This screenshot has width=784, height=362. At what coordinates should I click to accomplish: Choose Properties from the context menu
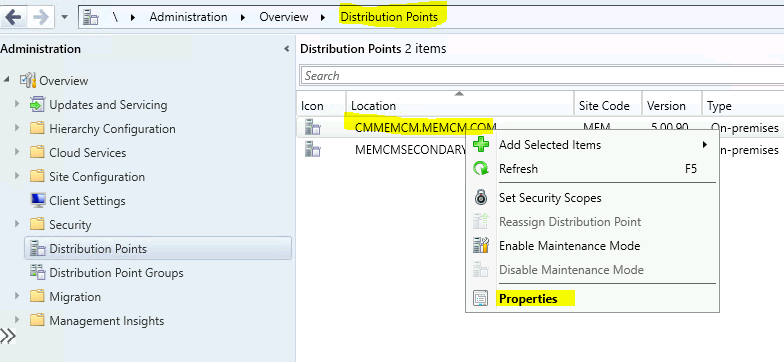pos(592,299)
